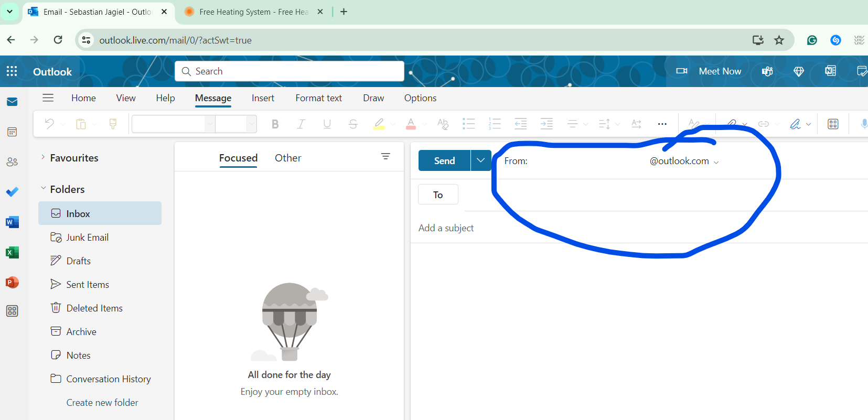Open paragraph alignment options

(x=573, y=124)
